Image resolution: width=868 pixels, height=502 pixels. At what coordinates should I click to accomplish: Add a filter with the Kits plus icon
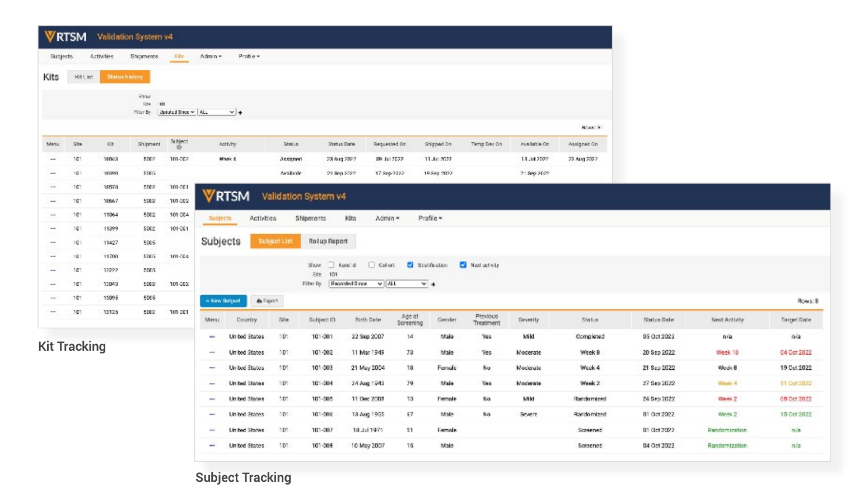pyautogui.click(x=240, y=113)
